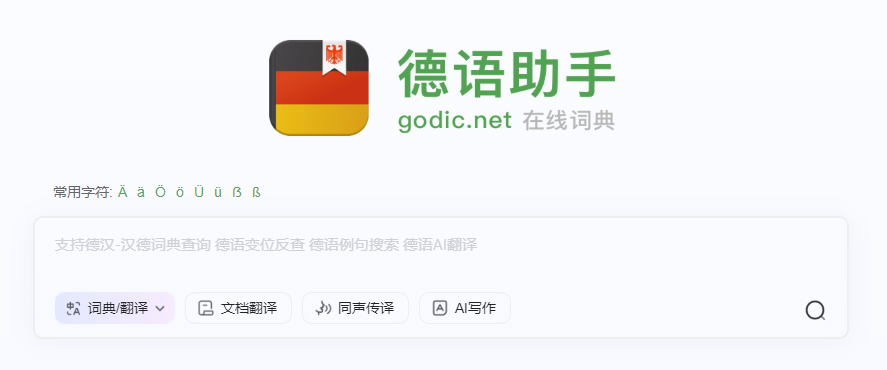
Task: Insert the uppercase Ä character
Action: 123,192
